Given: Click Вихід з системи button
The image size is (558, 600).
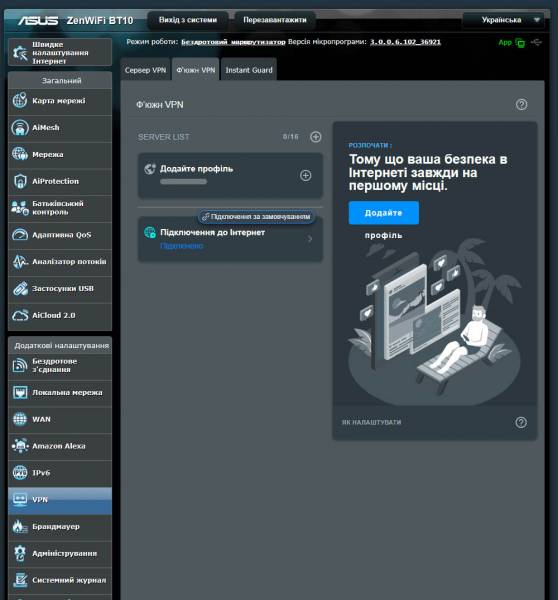Looking at the screenshot, I should click(188, 20).
